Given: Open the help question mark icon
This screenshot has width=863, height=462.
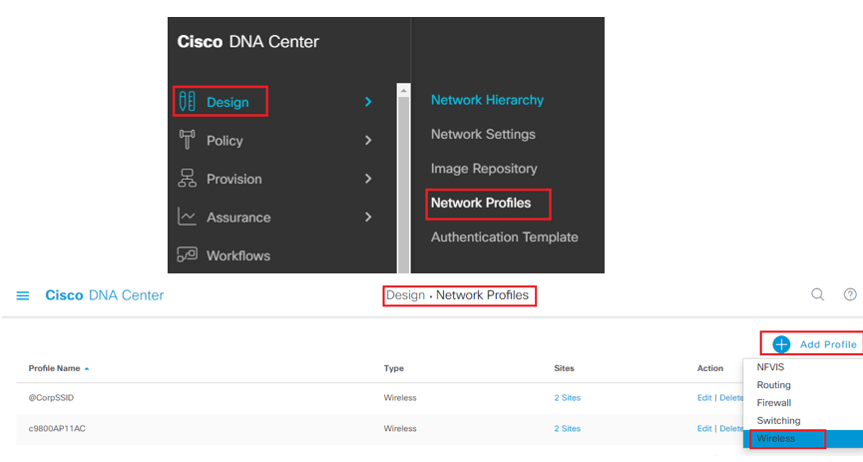Looking at the screenshot, I should [850, 295].
